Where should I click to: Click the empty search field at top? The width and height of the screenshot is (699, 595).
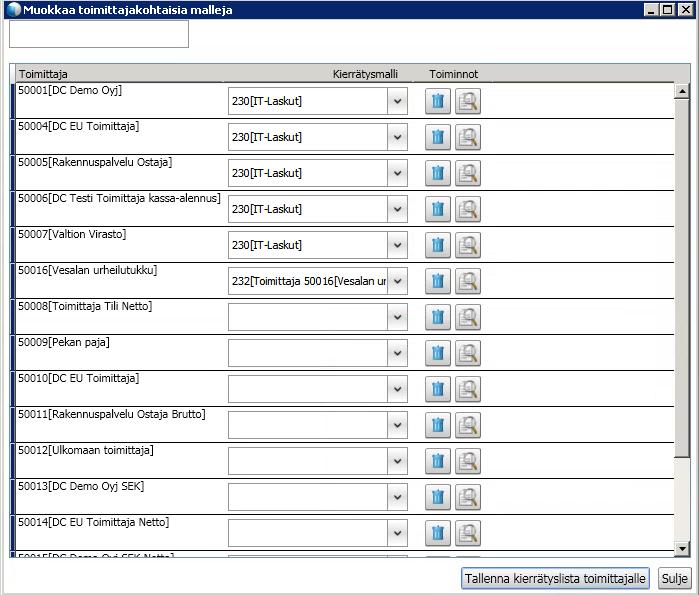click(x=99, y=34)
